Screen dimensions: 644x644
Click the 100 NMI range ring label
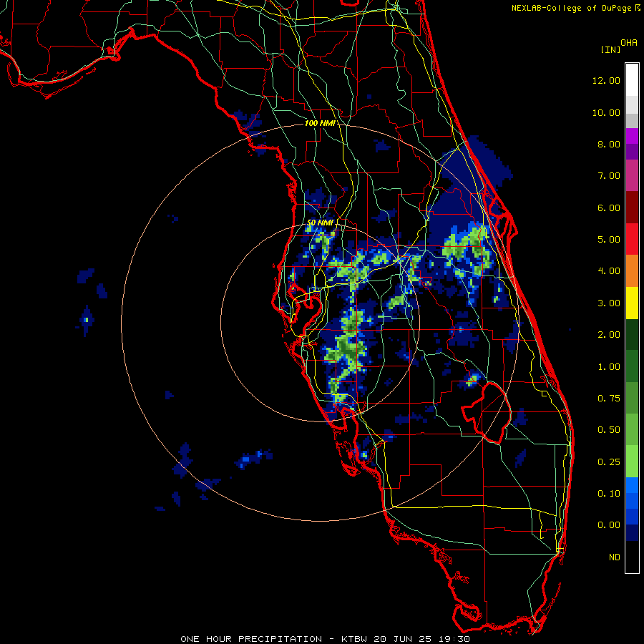click(320, 123)
